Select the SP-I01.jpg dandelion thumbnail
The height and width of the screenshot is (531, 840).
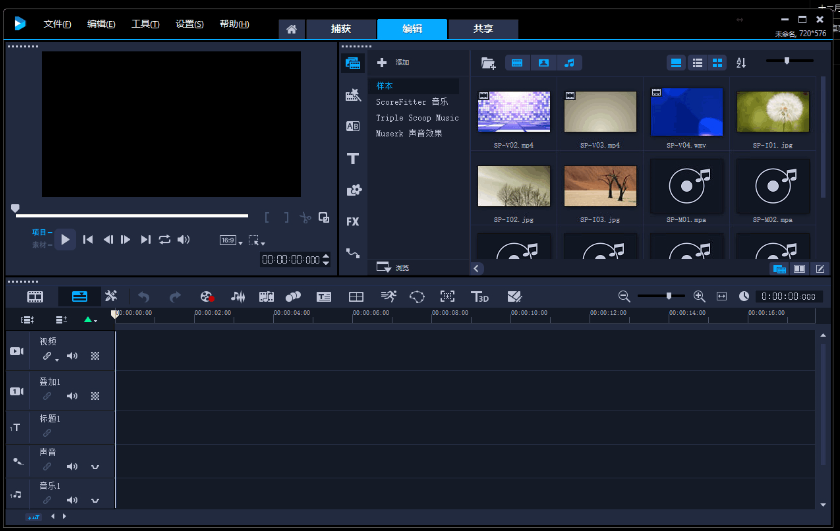pyautogui.click(x=773, y=112)
